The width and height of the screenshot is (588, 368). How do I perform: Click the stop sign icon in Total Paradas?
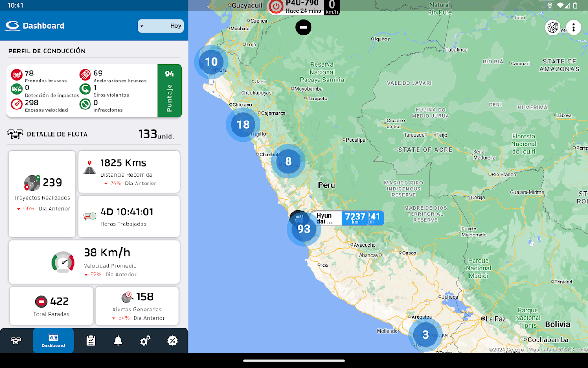click(41, 302)
